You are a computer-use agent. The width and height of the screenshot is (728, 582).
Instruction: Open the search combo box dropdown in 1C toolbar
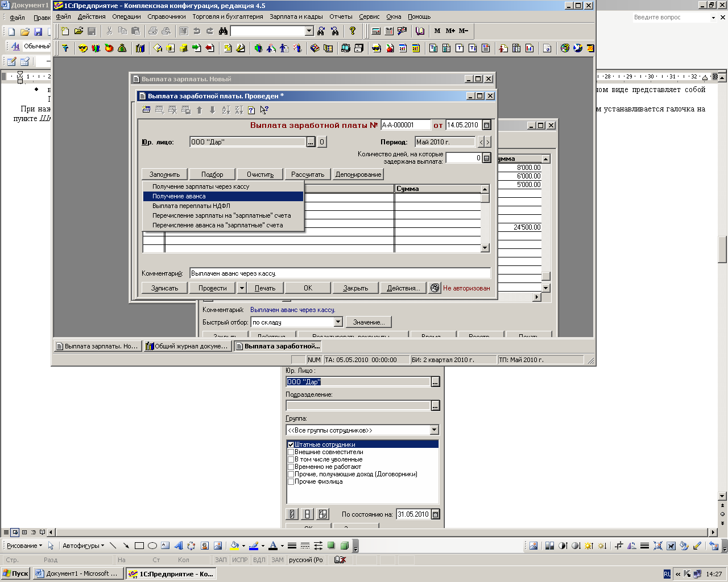point(309,31)
